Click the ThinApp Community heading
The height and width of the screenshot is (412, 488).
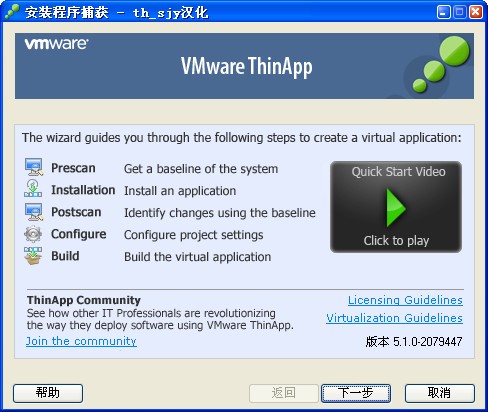(x=84, y=300)
